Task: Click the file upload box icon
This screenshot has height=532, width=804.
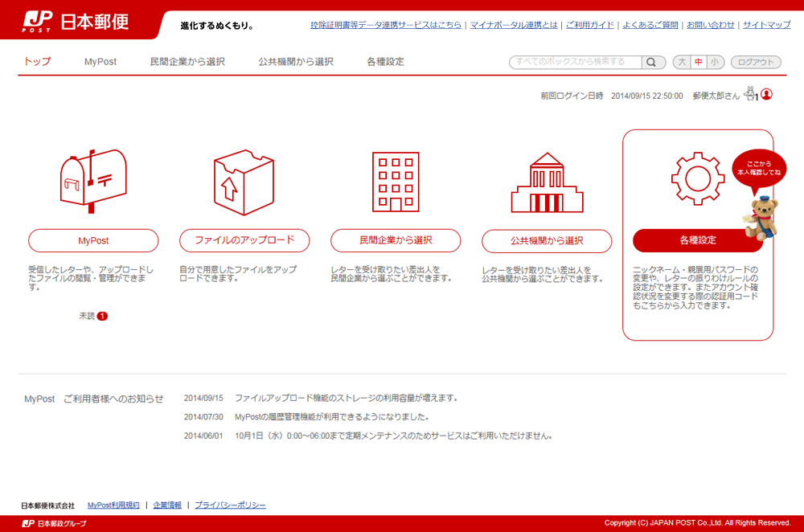Action: [x=244, y=182]
